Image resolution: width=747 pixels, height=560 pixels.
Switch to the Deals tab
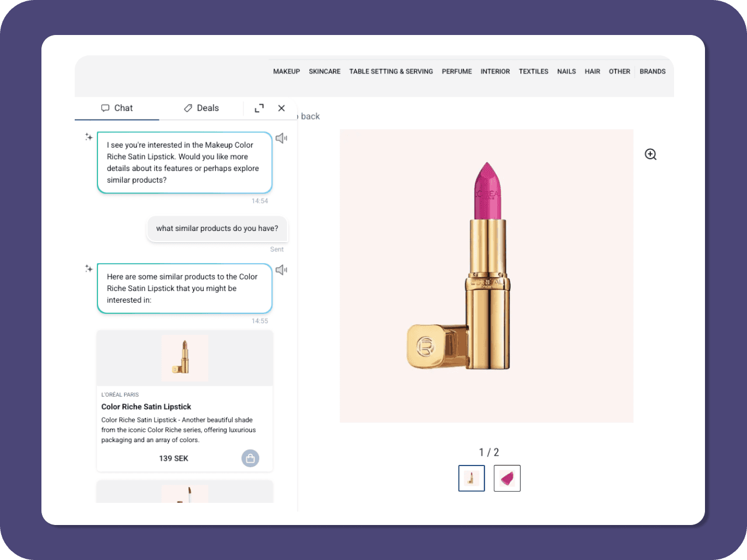tap(201, 108)
